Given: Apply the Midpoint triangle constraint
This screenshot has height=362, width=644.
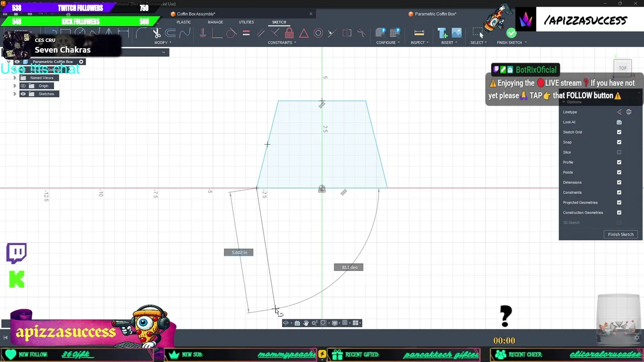Looking at the screenshot, I should tap(303, 33).
